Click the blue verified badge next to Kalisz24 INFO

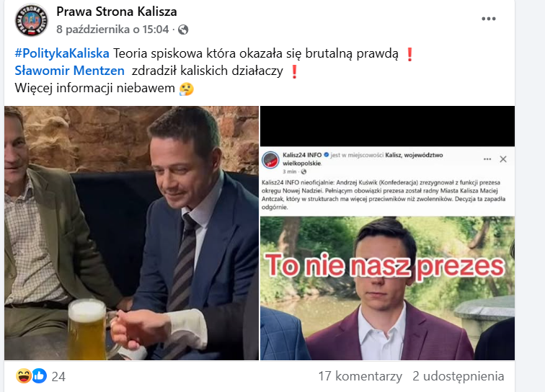(x=326, y=155)
